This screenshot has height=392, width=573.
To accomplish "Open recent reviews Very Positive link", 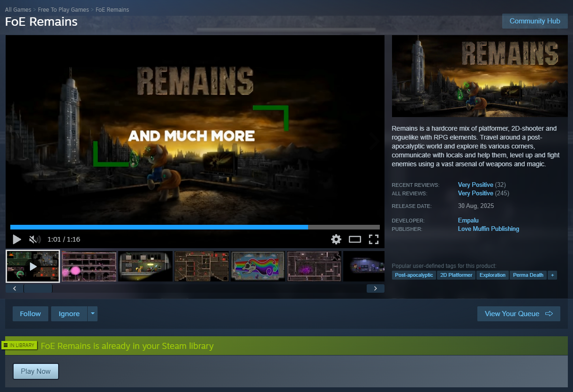I will 475,185.
